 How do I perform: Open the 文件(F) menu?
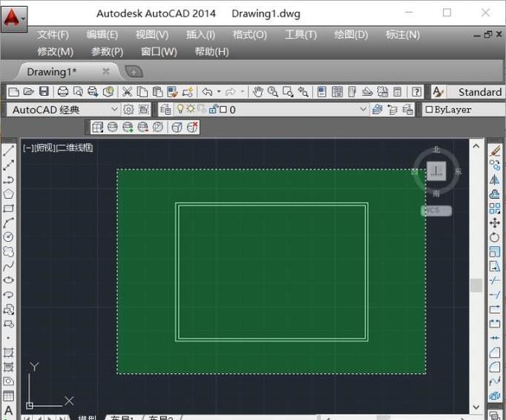pyautogui.click(x=53, y=35)
